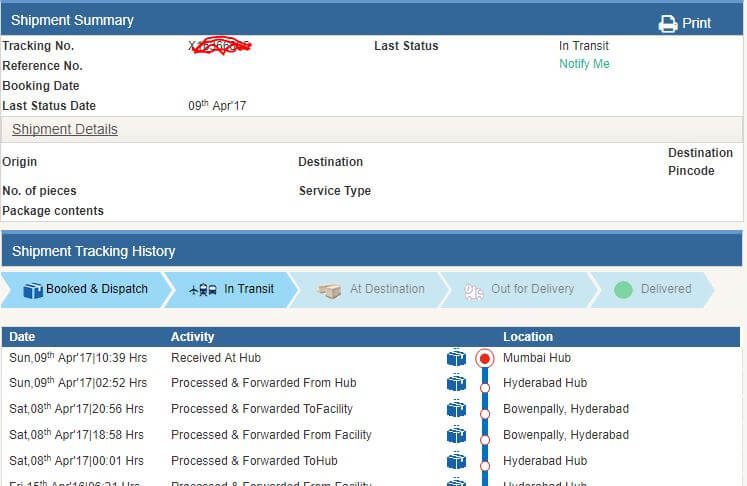This screenshot has width=747, height=486.
Task: Click the plane and train transit icon
Action: 203,290
